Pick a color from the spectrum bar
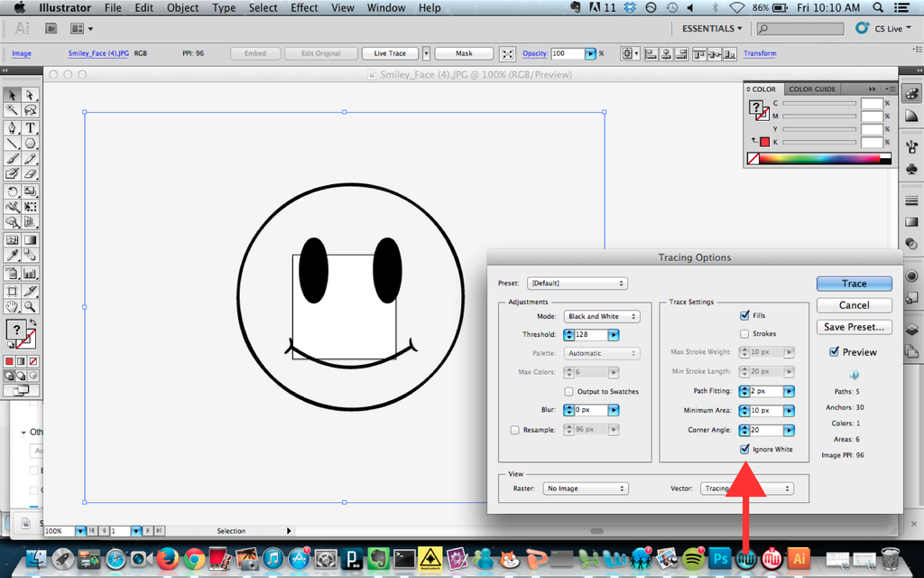 point(821,159)
